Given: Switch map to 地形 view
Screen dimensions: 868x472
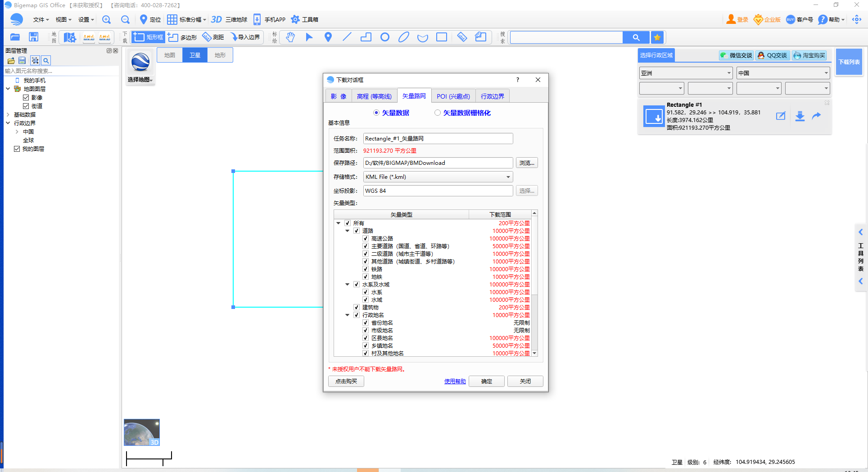Looking at the screenshot, I should (x=220, y=55).
